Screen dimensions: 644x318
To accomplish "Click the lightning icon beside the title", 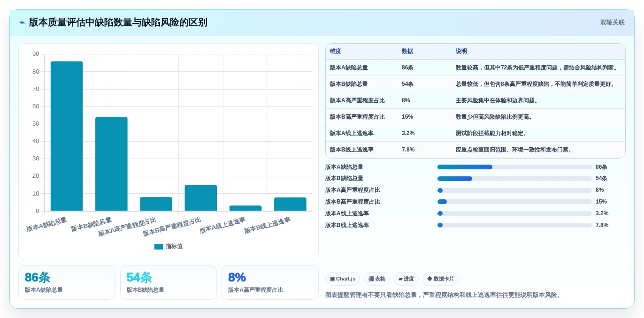I will [22, 23].
